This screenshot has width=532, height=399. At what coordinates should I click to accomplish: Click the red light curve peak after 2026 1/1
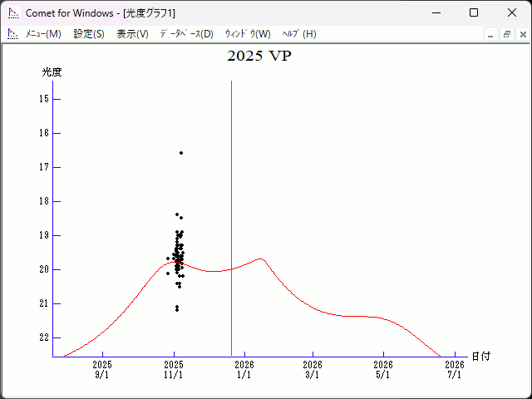tap(261, 259)
